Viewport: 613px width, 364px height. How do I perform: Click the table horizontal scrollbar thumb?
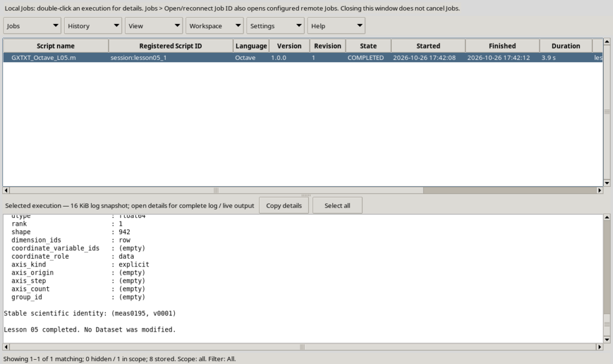point(216,190)
